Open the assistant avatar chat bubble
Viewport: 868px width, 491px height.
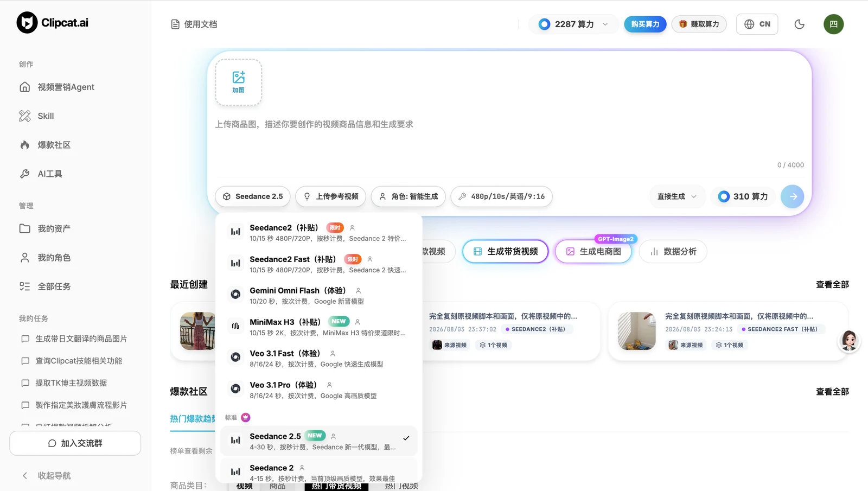click(849, 341)
